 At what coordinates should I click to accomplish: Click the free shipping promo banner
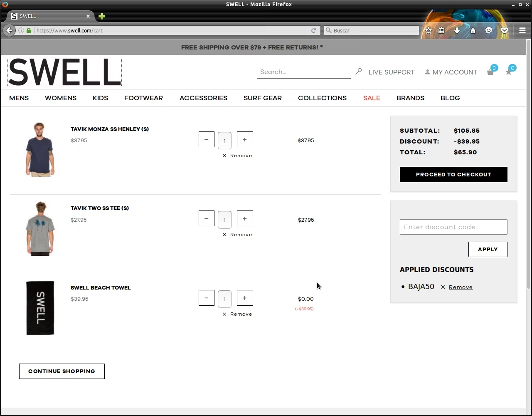[252, 47]
